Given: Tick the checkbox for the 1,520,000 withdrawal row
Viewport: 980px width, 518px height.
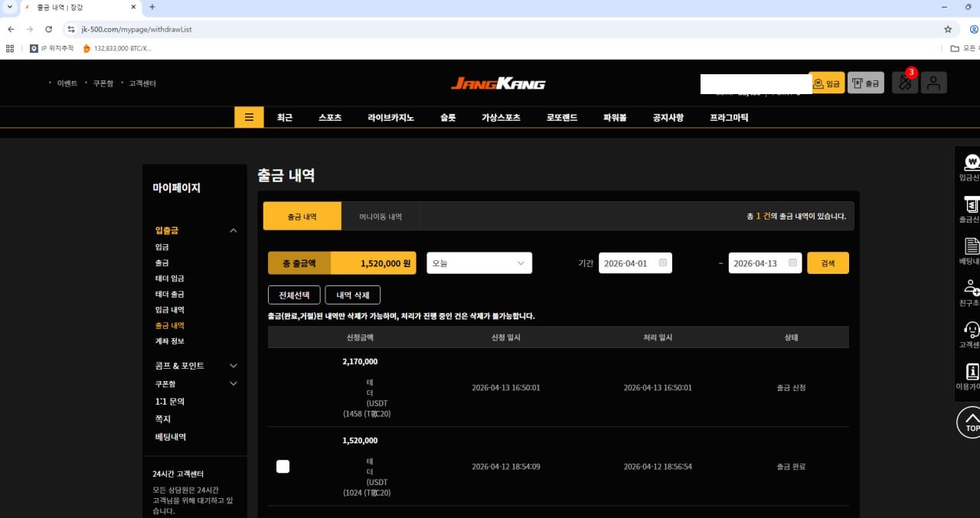Looking at the screenshot, I should (283, 467).
